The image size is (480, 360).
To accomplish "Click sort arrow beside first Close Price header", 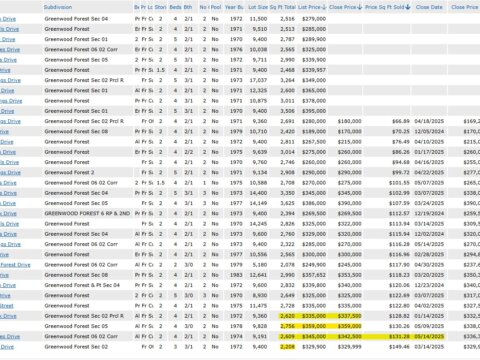I will point(359,7).
